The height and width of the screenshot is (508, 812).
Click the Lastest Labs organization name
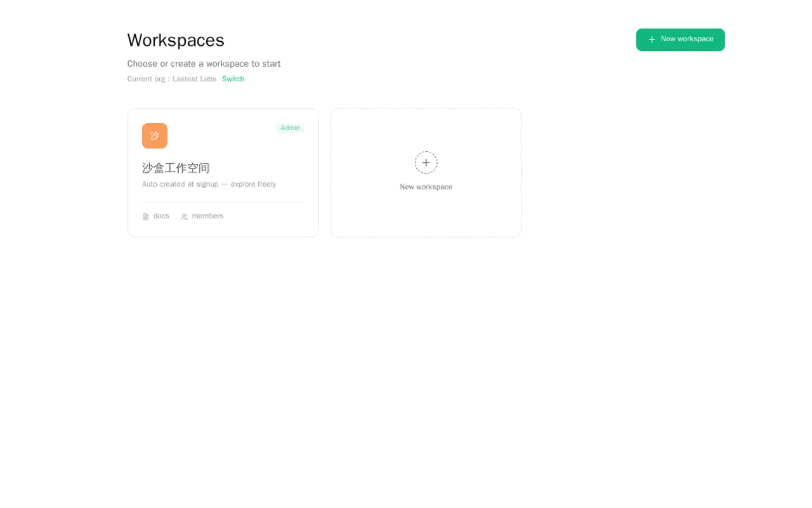pos(194,79)
